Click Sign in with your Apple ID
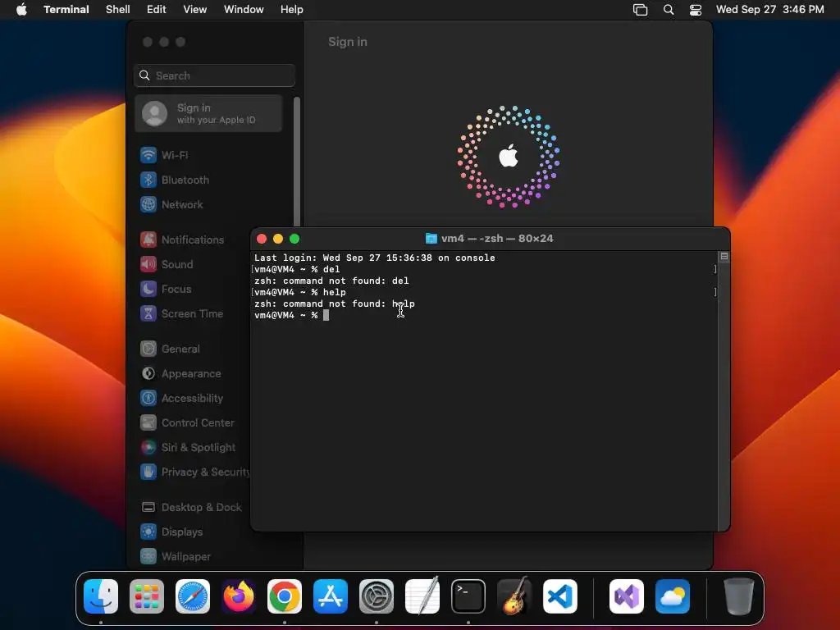Image resolution: width=840 pixels, height=630 pixels. [x=209, y=113]
